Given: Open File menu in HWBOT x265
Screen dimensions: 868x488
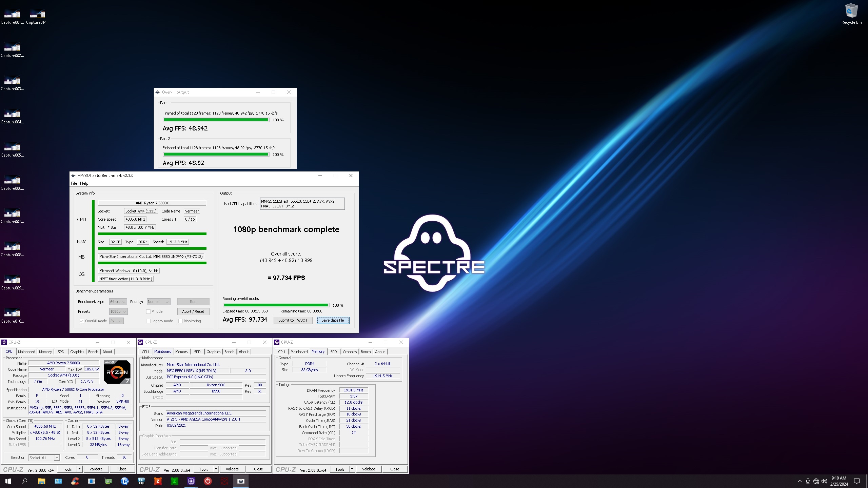Looking at the screenshot, I should [x=74, y=183].
